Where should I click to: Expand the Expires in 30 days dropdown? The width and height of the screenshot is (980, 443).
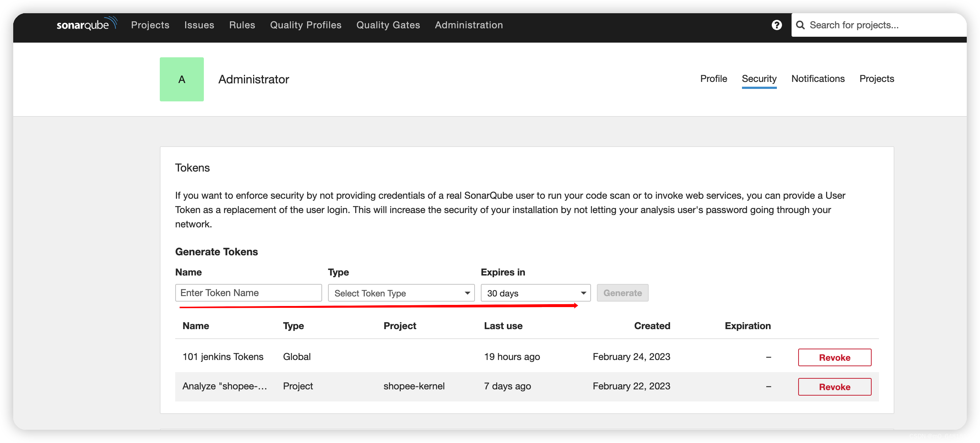(535, 293)
